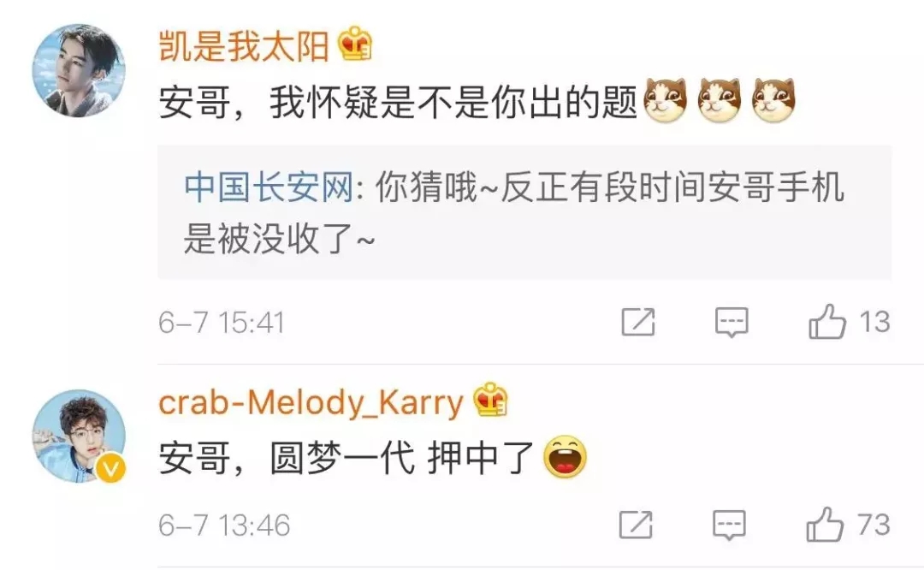Viewport: 924px width, 570px height.
Task: Click the reply icon on the 13:46 comment
Action: point(730,525)
